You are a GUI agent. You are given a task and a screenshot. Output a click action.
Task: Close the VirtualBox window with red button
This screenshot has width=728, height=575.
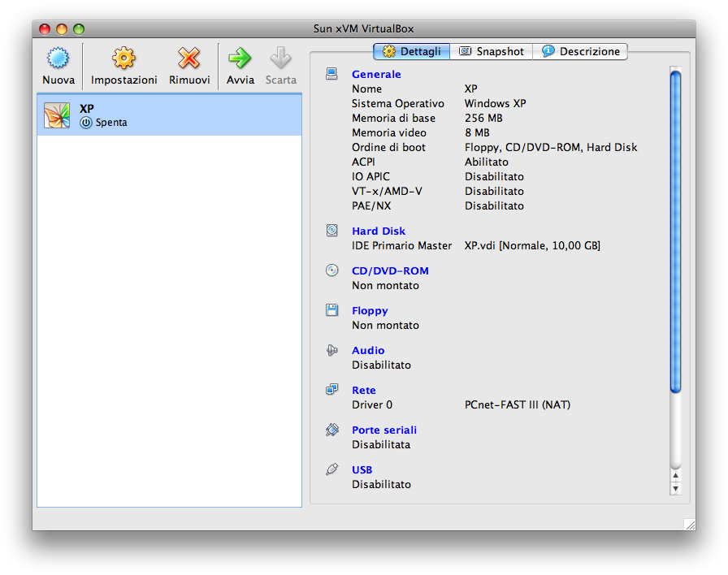[x=45, y=29]
